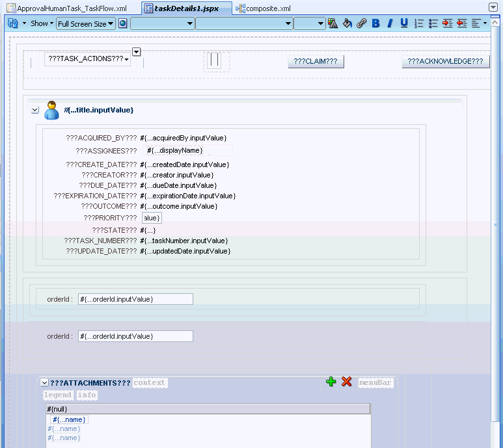The width and height of the screenshot is (503, 448).
Task: Click the green plus add attachment icon
Action: (331, 382)
